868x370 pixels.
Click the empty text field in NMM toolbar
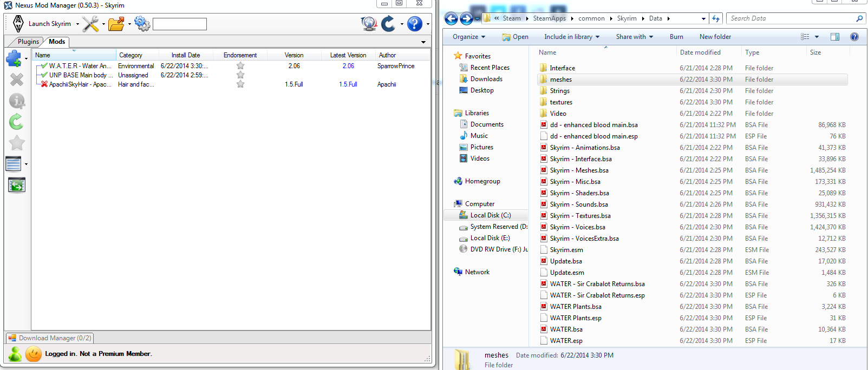tap(180, 24)
